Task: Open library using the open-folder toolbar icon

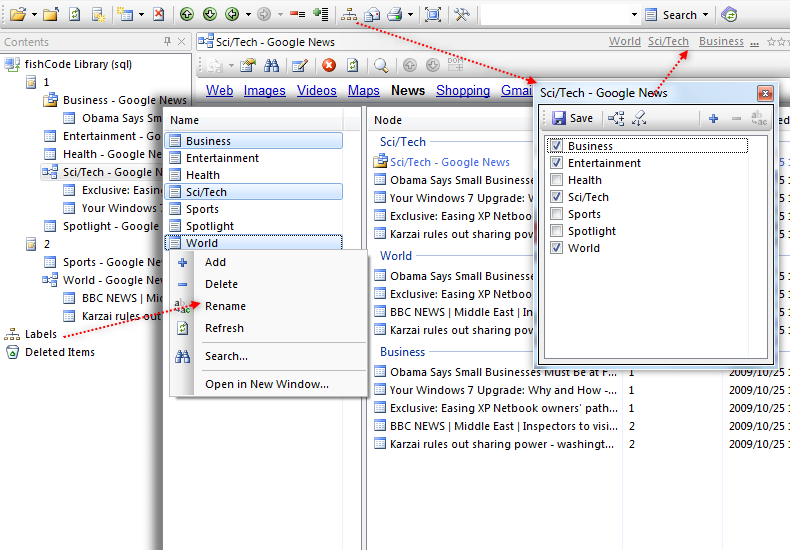Action: tap(18, 15)
